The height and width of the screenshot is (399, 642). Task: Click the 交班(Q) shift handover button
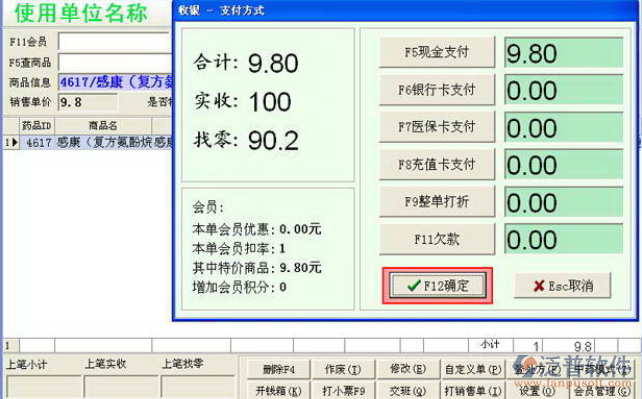407,391
